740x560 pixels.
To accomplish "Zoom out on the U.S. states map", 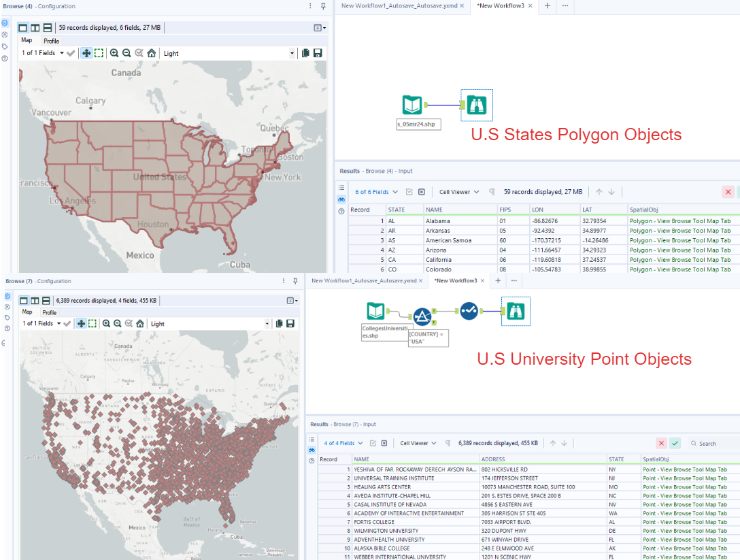I will (127, 53).
